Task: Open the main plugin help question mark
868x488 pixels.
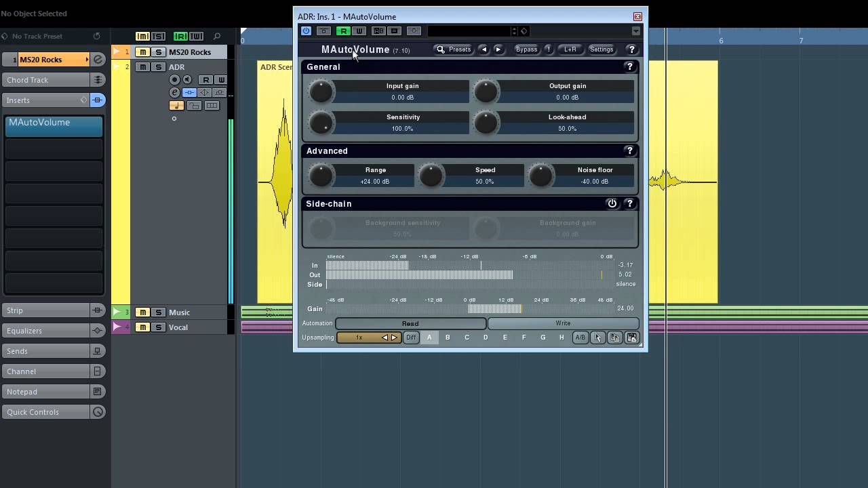Action: 631,49
